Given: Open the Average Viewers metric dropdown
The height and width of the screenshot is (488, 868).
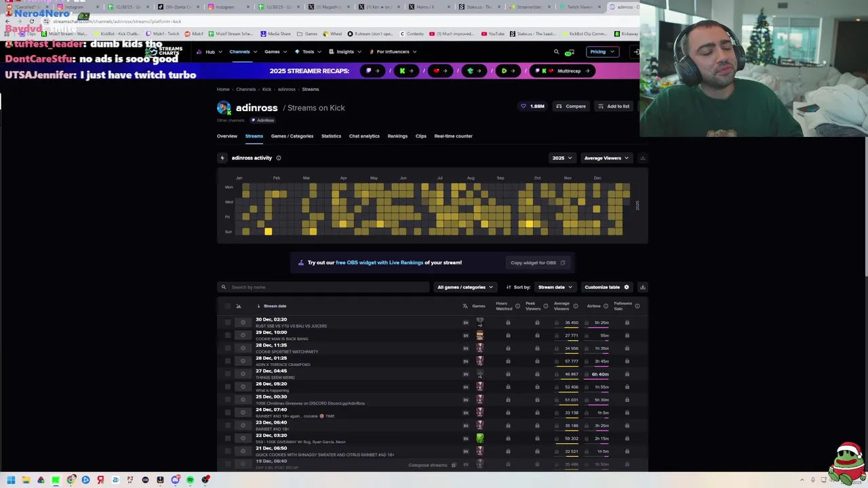Looking at the screenshot, I should 606,158.
